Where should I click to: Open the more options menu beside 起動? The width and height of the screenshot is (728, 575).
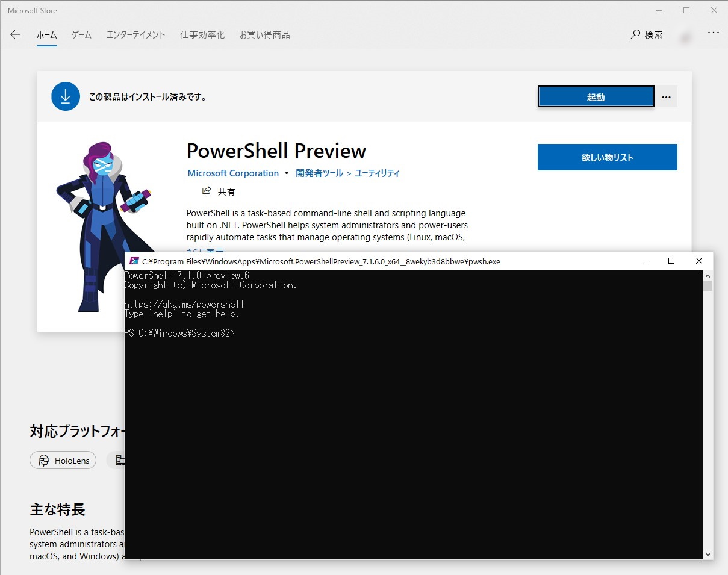click(666, 96)
